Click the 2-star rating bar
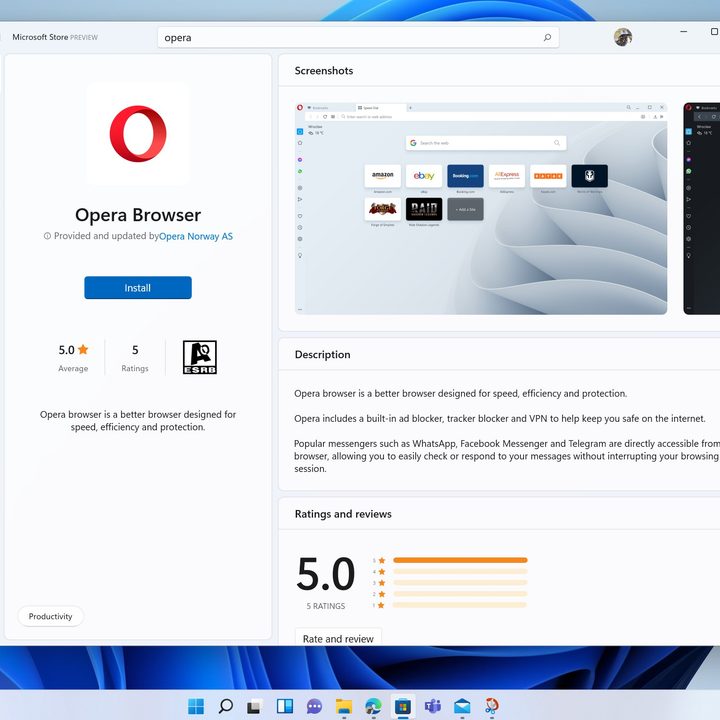Image resolution: width=720 pixels, height=720 pixels. coord(460,594)
